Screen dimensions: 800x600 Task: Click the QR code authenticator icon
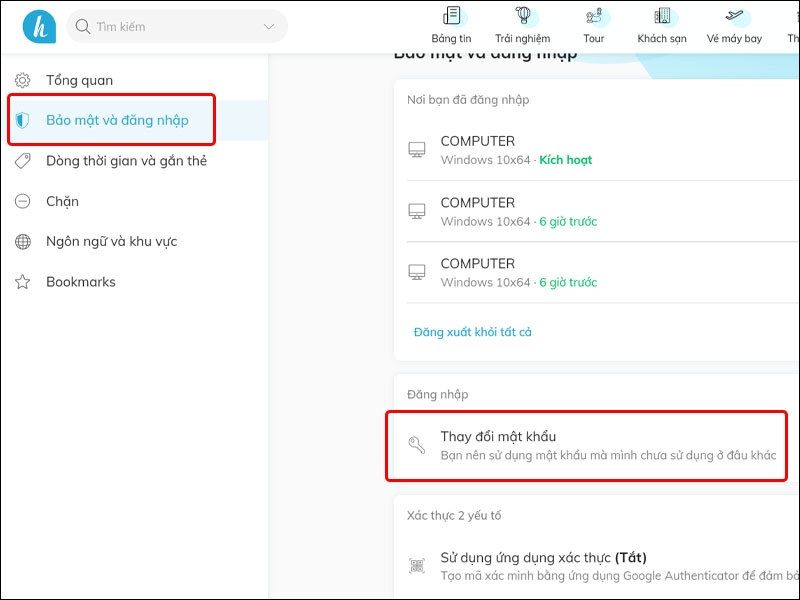pos(417,566)
